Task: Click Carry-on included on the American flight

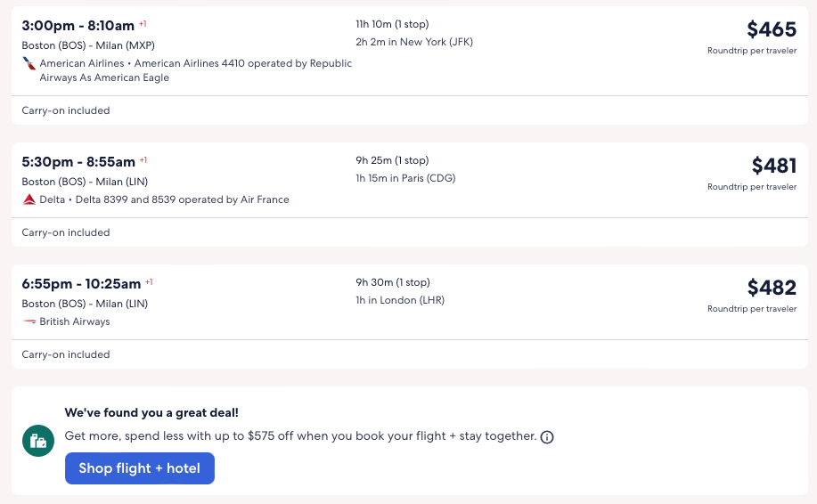Action: click(x=66, y=111)
